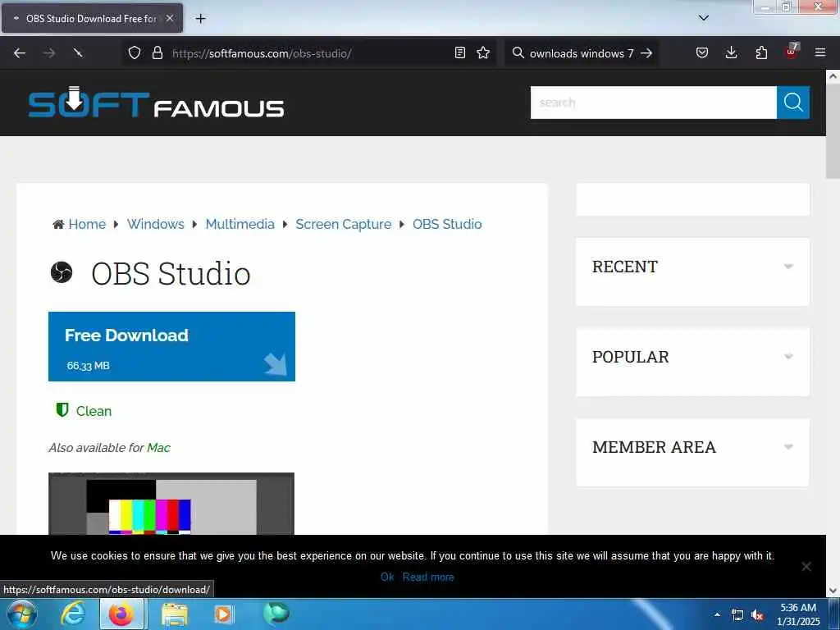Click the search magnifier in Firefox search box

[x=518, y=52]
